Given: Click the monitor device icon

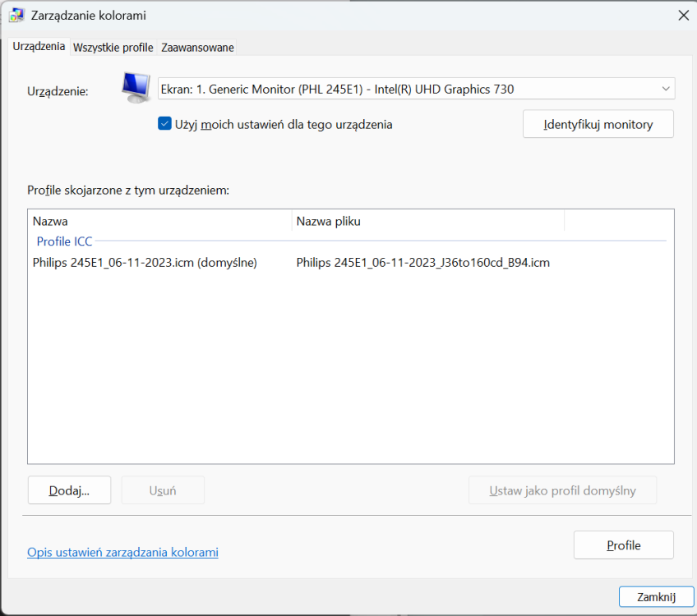Looking at the screenshot, I should [136, 88].
